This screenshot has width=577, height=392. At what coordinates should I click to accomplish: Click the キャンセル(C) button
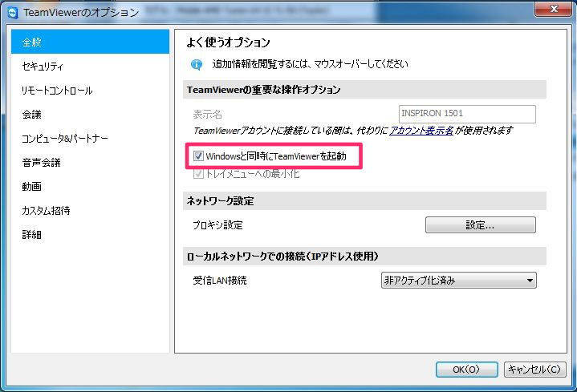tap(534, 370)
